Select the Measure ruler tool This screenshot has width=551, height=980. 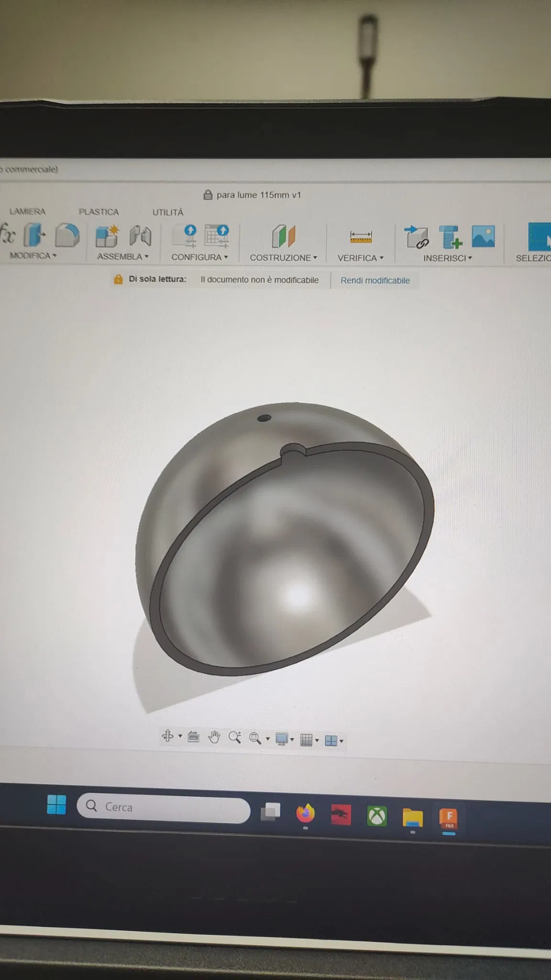click(361, 237)
